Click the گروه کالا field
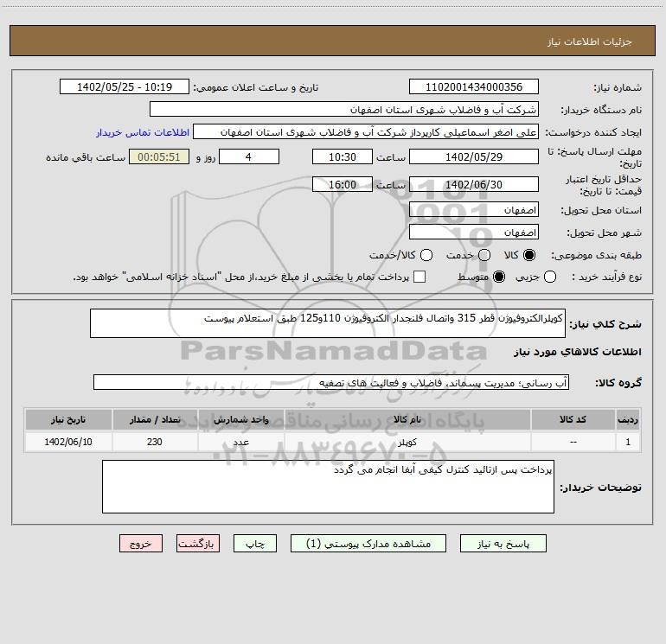 click(x=331, y=382)
